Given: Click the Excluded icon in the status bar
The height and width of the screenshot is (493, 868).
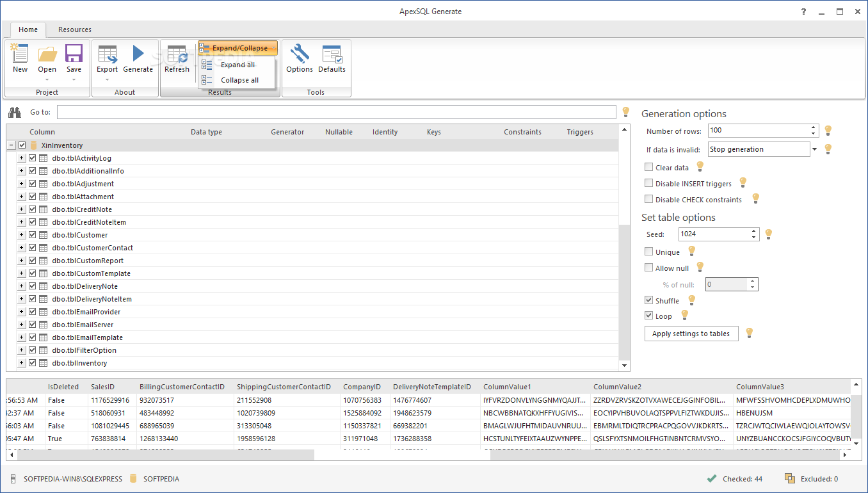Looking at the screenshot, I should pos(790,479).
